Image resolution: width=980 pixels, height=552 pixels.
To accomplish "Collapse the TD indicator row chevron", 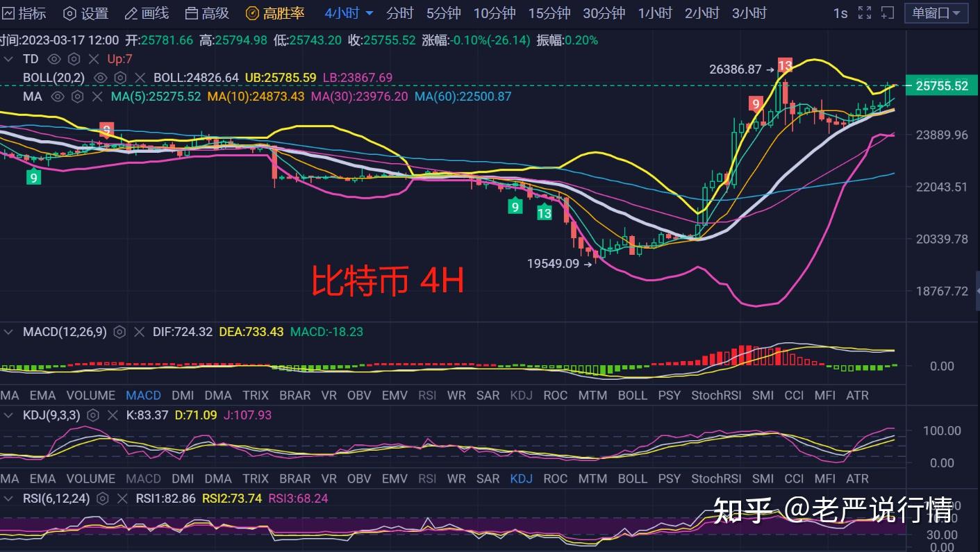I will pos(8,59).
